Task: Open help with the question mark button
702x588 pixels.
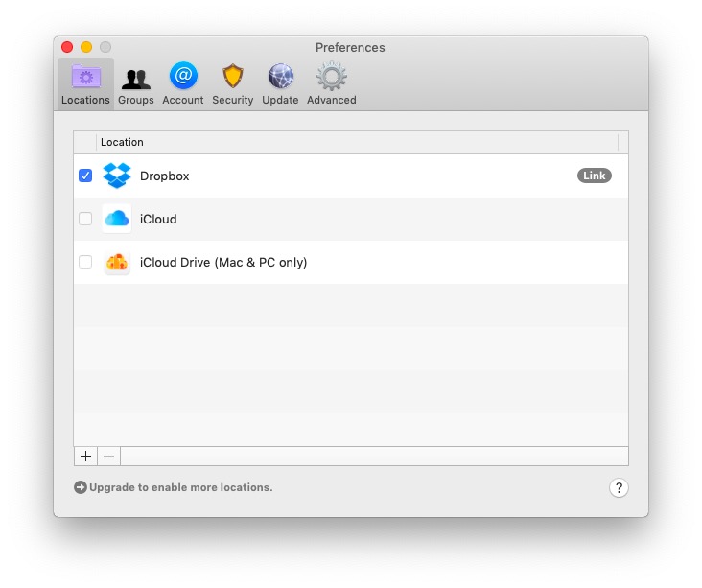Action: [x=619, y=487]
